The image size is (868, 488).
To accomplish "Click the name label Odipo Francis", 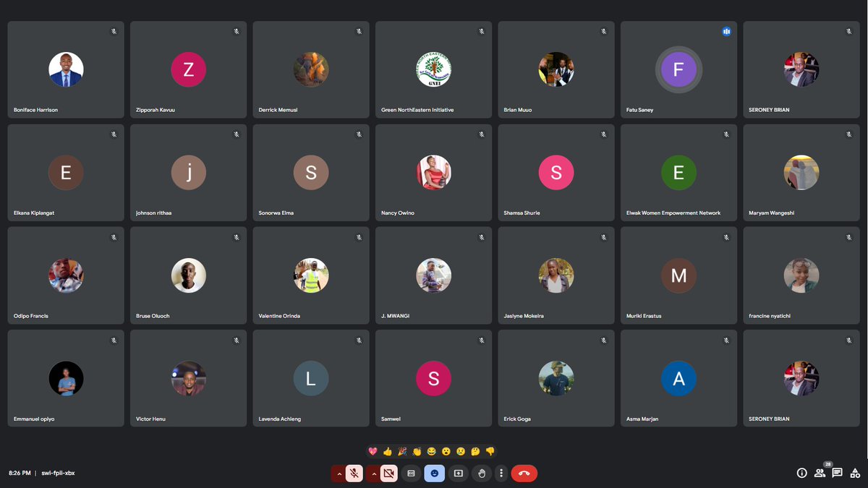I will 31,316.
